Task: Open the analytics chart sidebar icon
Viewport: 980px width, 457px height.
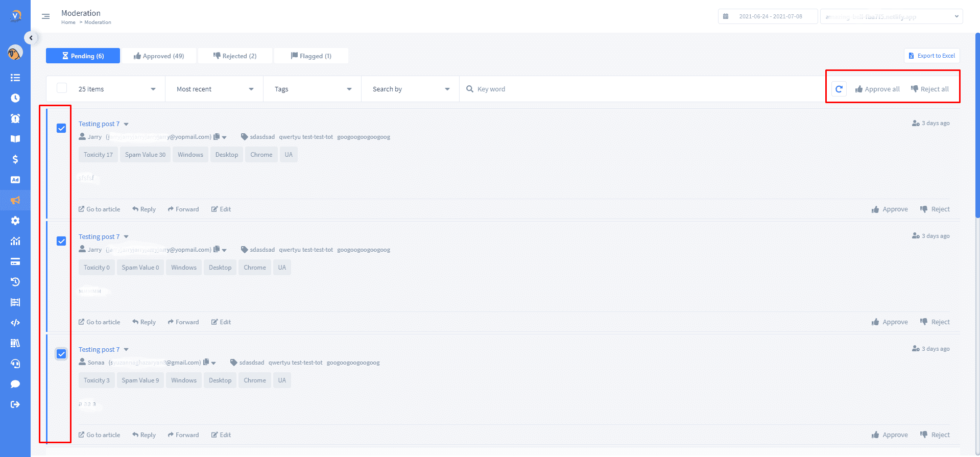Action: [x=15, y=241]
